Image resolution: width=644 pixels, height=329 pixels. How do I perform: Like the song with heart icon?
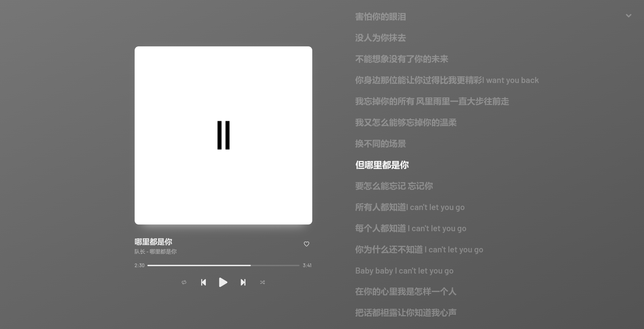(306, 244)
